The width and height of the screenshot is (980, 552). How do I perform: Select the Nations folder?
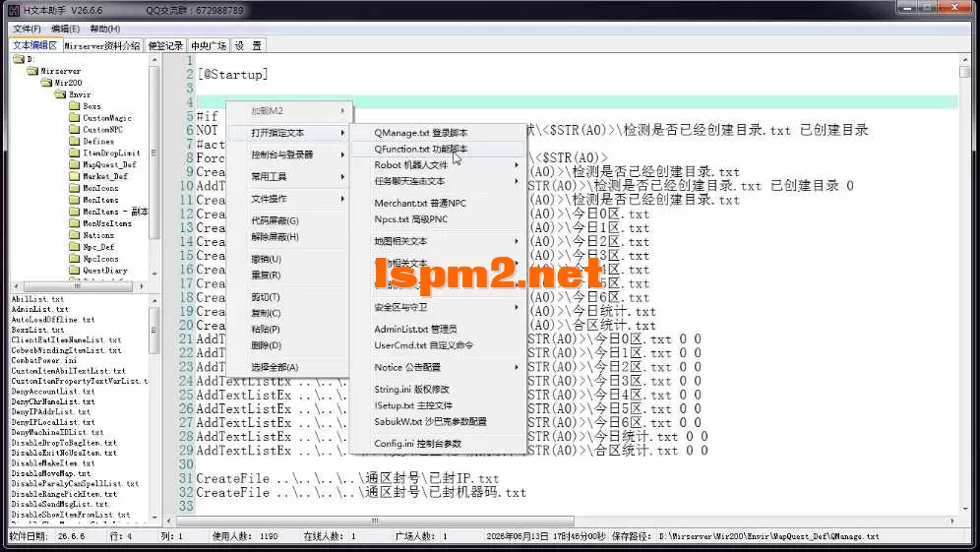(98, 235)
